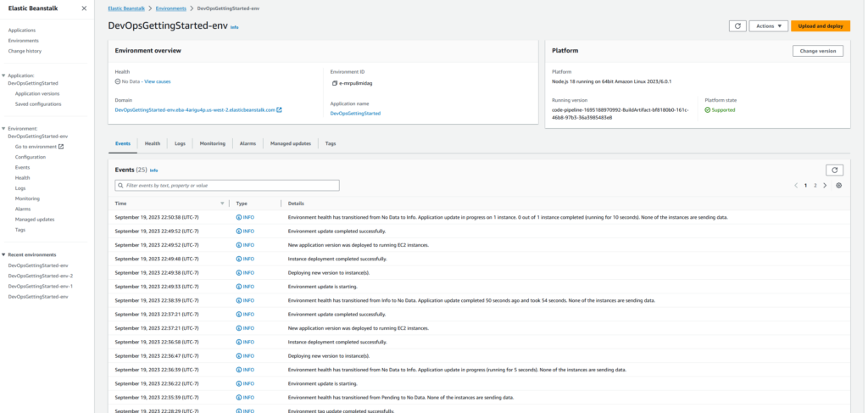Click the environment refresh icon beside Actions

click(x=737, y=26)
